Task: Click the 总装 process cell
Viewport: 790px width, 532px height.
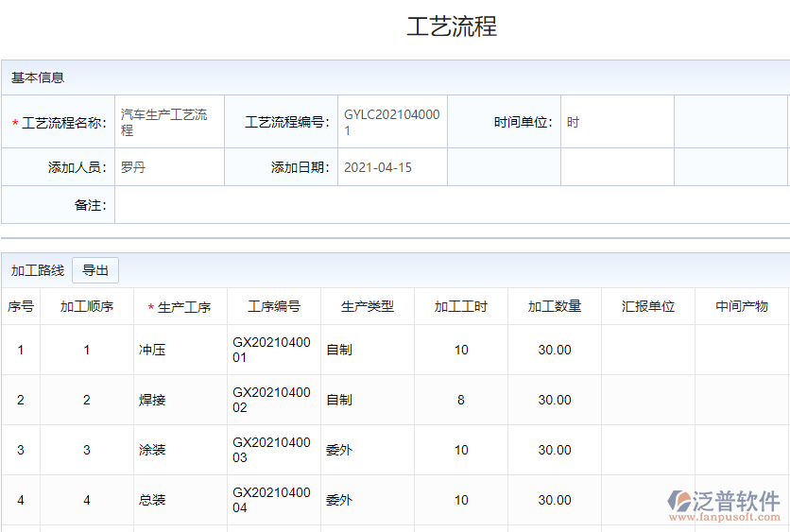Action: (x=152, y=501)
